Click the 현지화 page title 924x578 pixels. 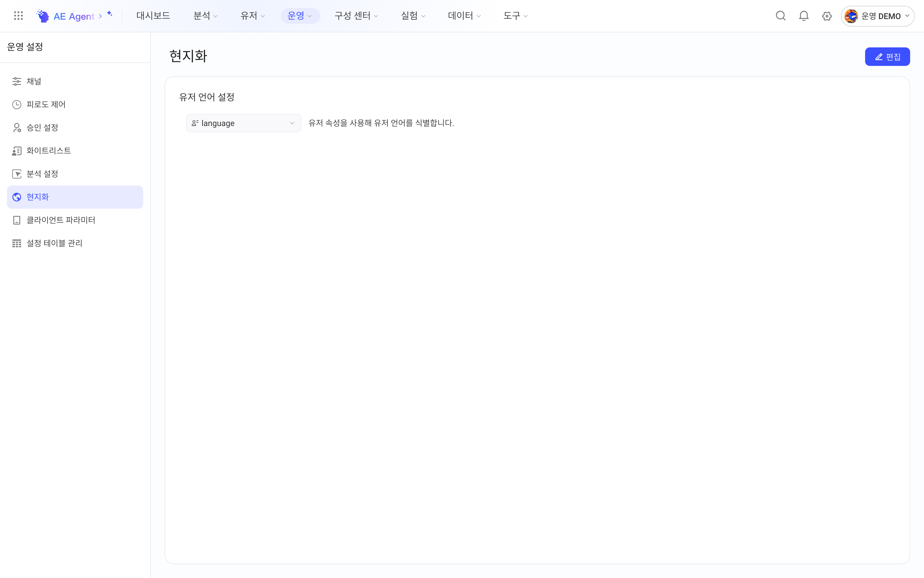(x=188, y=56)
